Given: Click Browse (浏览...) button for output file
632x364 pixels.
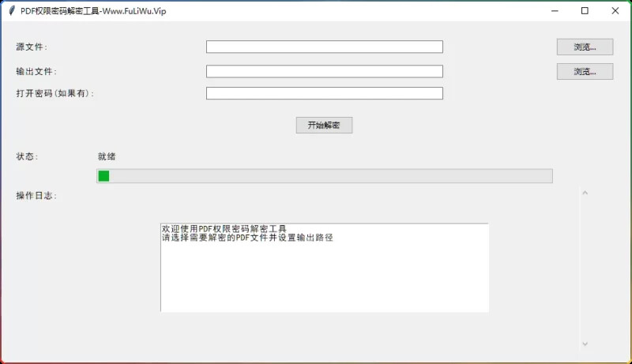Looking at the screenshot, I should point(585,72).
